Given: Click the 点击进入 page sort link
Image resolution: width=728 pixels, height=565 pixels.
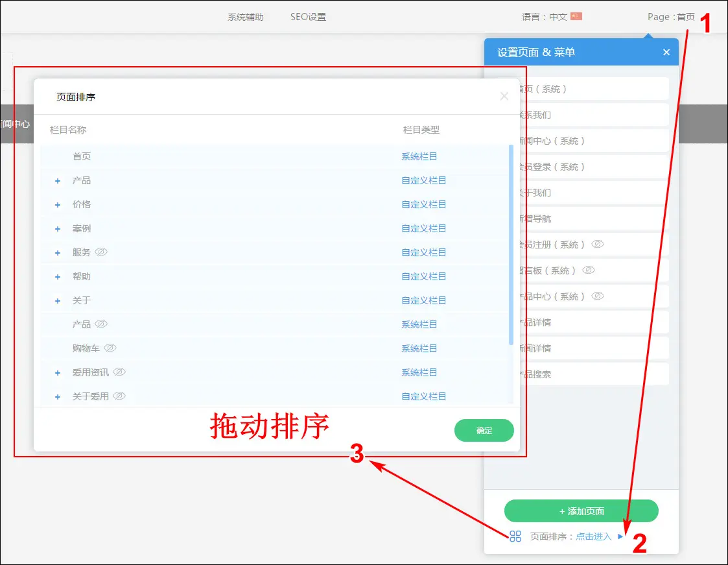Looking at the screenshot, I should click(593, 536).
